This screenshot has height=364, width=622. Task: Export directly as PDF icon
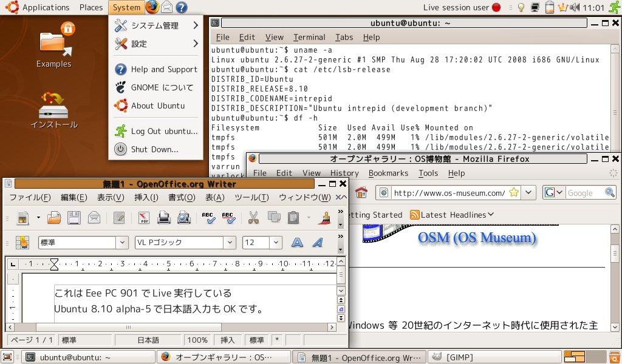pyautogui.click(x=144, y=218)
